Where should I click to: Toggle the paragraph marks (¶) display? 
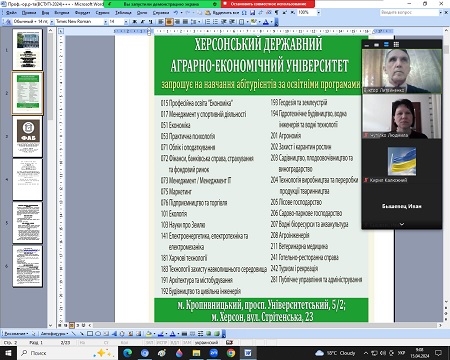(x=277, y=12)
